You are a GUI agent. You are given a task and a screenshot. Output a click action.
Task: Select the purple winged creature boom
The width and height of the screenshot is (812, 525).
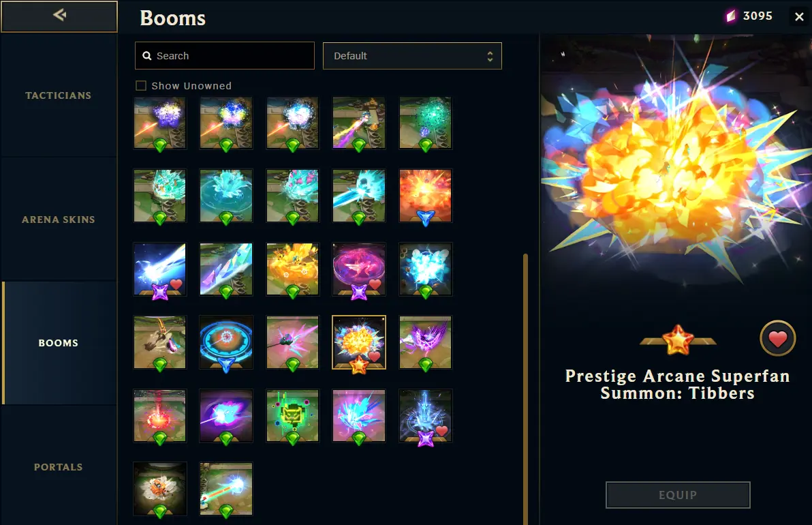425,342
